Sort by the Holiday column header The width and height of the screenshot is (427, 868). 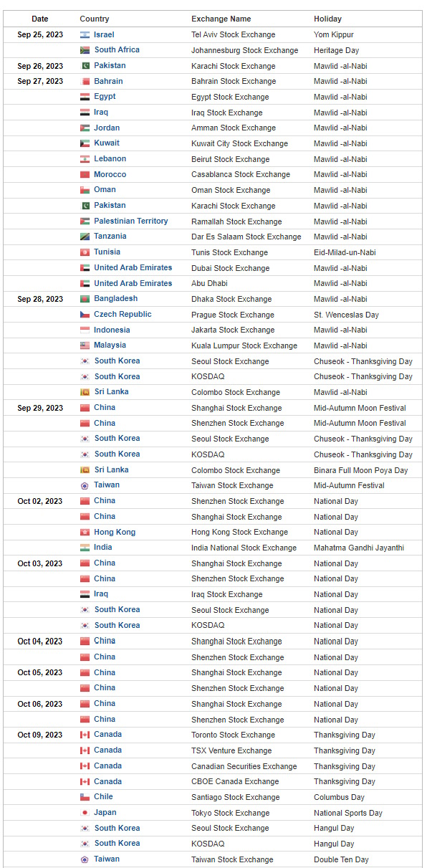(327, 19)
